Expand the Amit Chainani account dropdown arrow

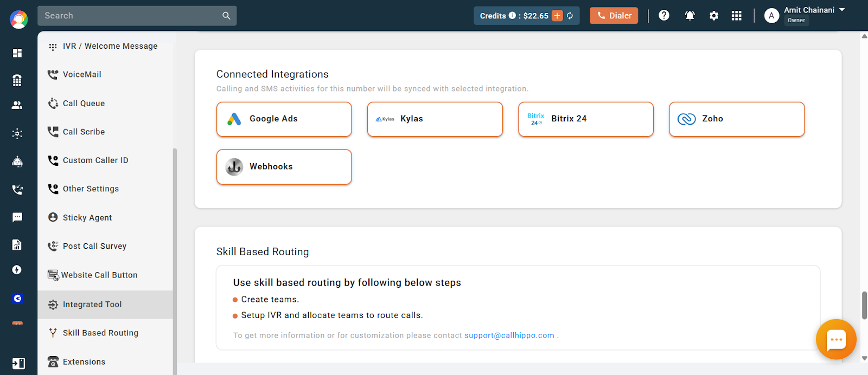pyautogui.click(x=842, y=10)
